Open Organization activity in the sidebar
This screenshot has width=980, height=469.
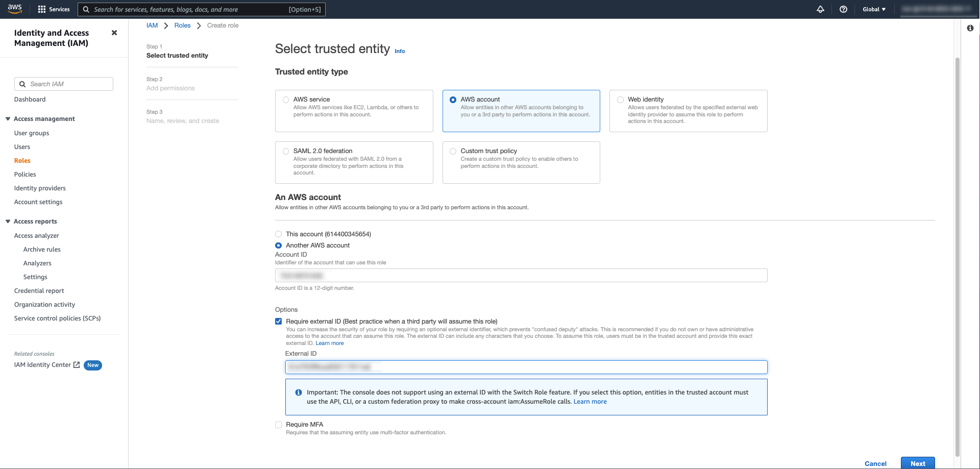(44, 305)
